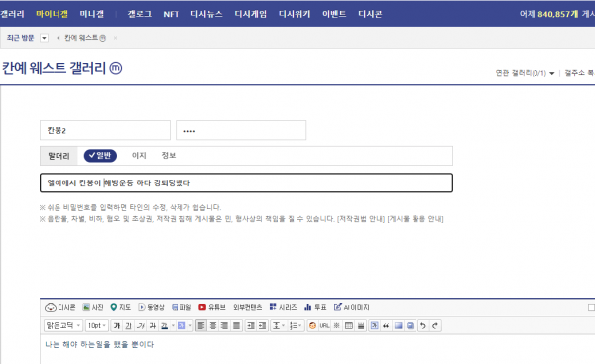
Task: Increase indent of paragraph
Action: pyautogui.click(x=251, y=326)
